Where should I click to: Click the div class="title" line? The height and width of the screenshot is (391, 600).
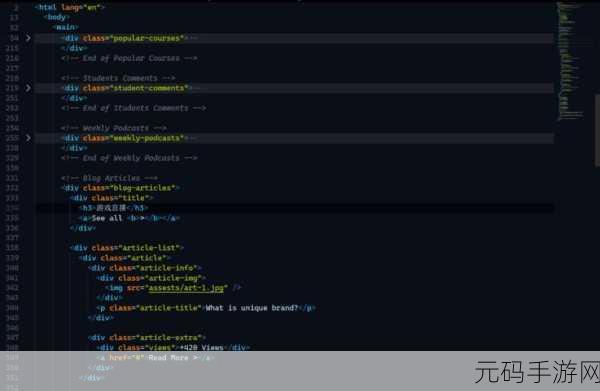click(111, 198)
